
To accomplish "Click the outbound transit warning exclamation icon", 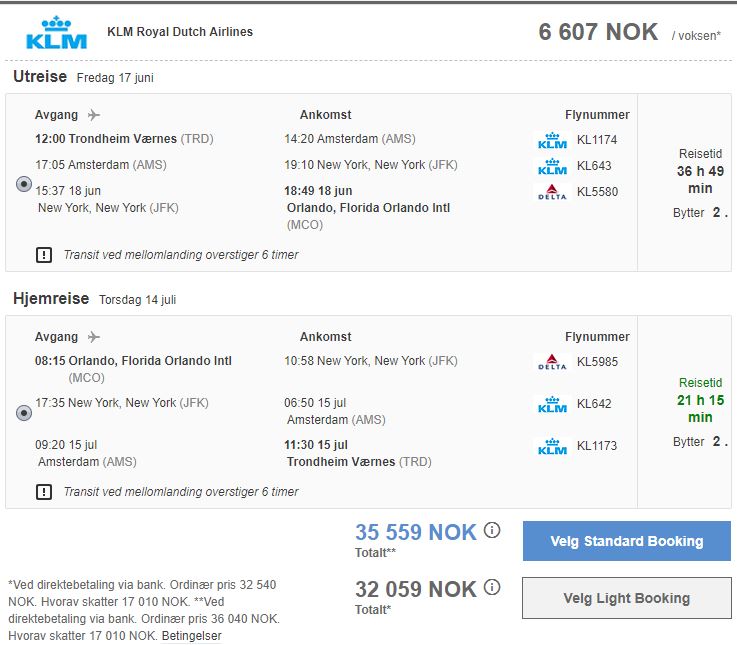I will 44,255.
